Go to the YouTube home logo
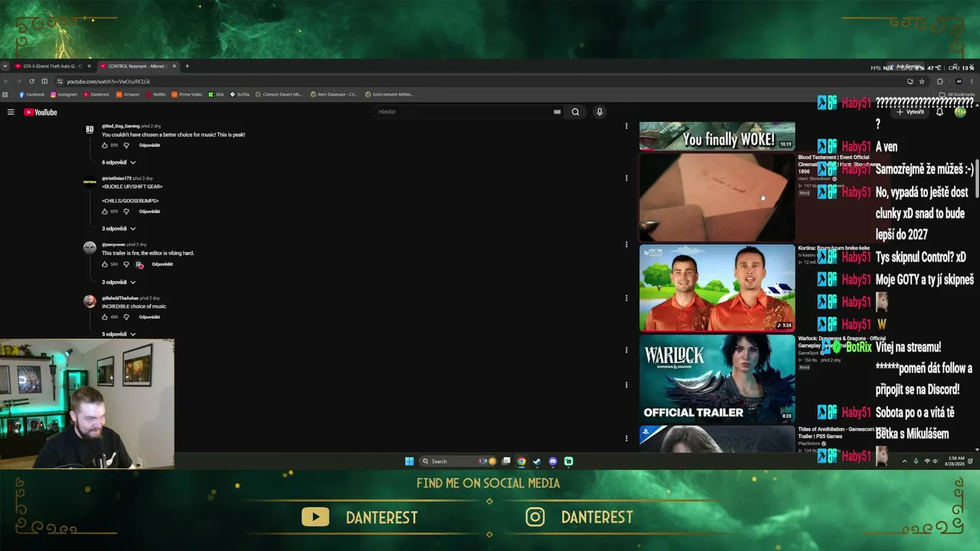The height and width of the screenshot is (551, 980). tap(41, 112)
